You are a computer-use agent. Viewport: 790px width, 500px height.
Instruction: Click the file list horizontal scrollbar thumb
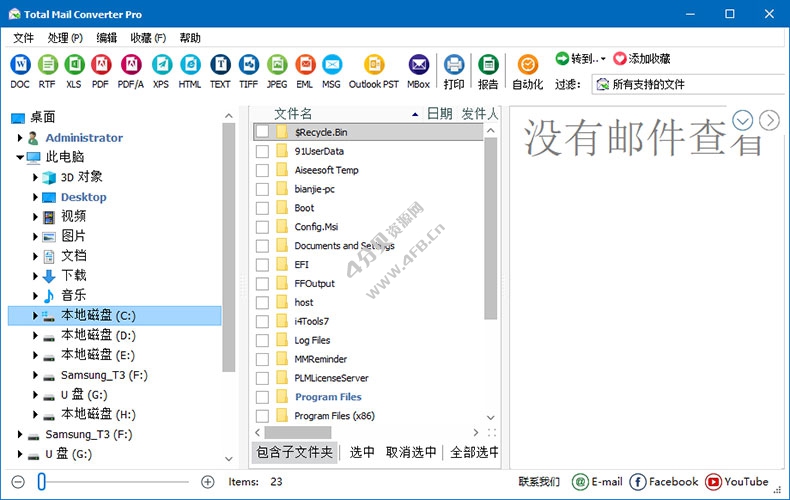point(298,432)
